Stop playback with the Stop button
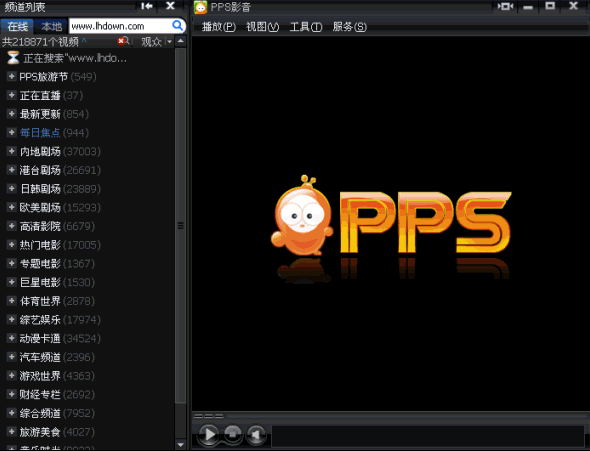 [233, 434]
